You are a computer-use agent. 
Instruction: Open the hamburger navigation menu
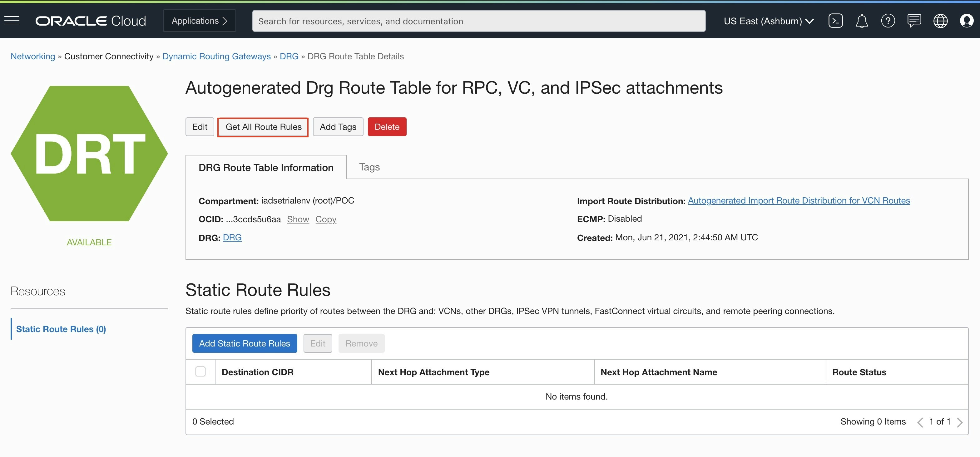12,21
